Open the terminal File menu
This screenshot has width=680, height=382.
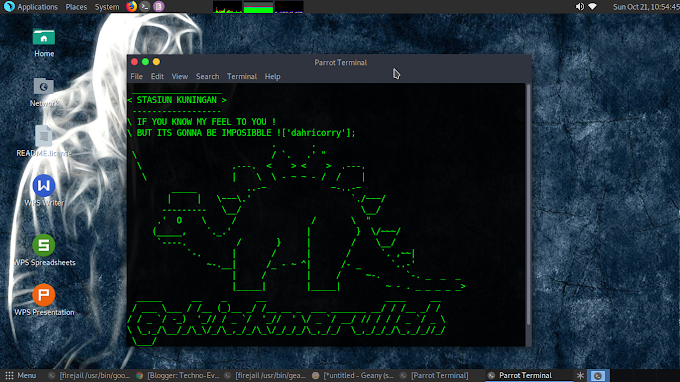coord(137,76)
